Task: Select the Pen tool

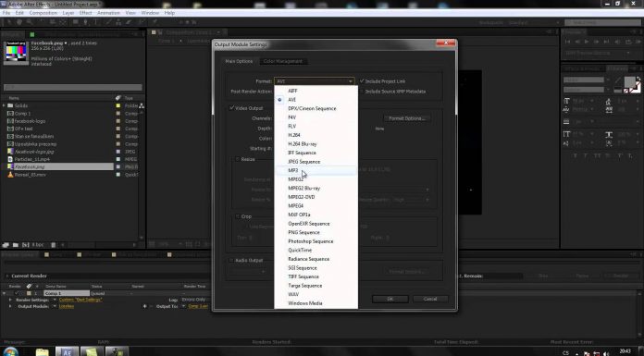Action: click(86, 22)
